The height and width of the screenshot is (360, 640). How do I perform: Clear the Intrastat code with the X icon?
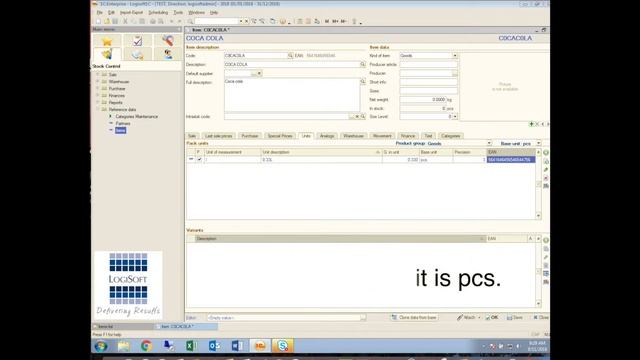(357, 117)
